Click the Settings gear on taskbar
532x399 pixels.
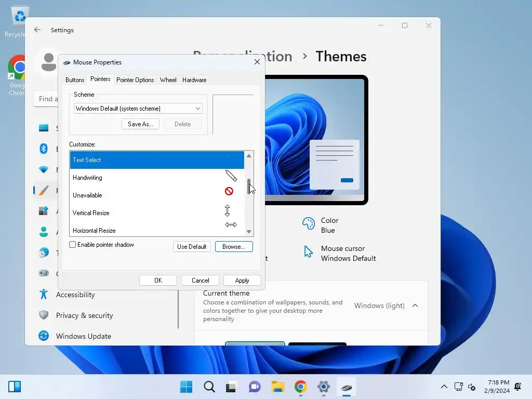[324, 387]
